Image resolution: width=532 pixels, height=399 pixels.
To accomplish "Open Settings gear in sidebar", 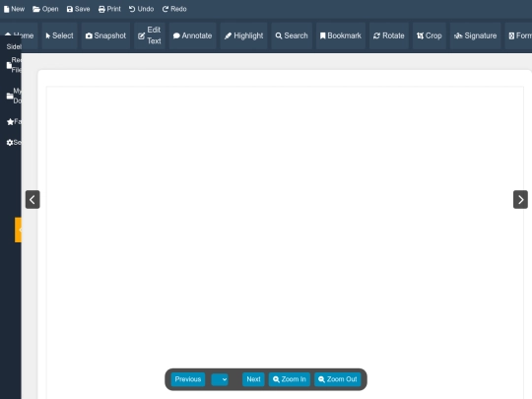I will [13, 143].
